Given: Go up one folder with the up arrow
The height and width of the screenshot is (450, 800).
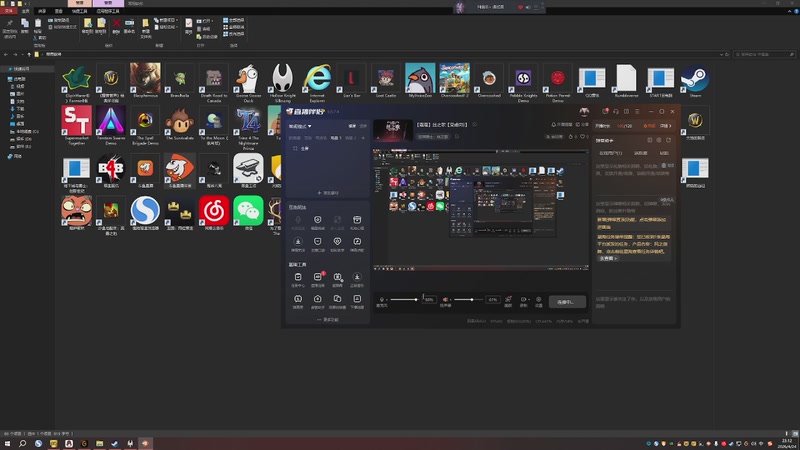Looking at the screenshot, I should tap(29, 54).
